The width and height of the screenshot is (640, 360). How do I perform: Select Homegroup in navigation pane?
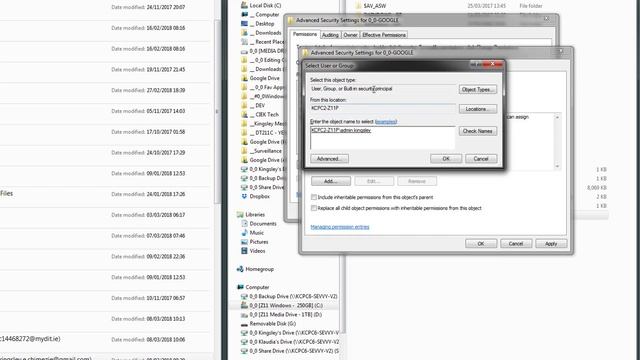tap(255, 269)
